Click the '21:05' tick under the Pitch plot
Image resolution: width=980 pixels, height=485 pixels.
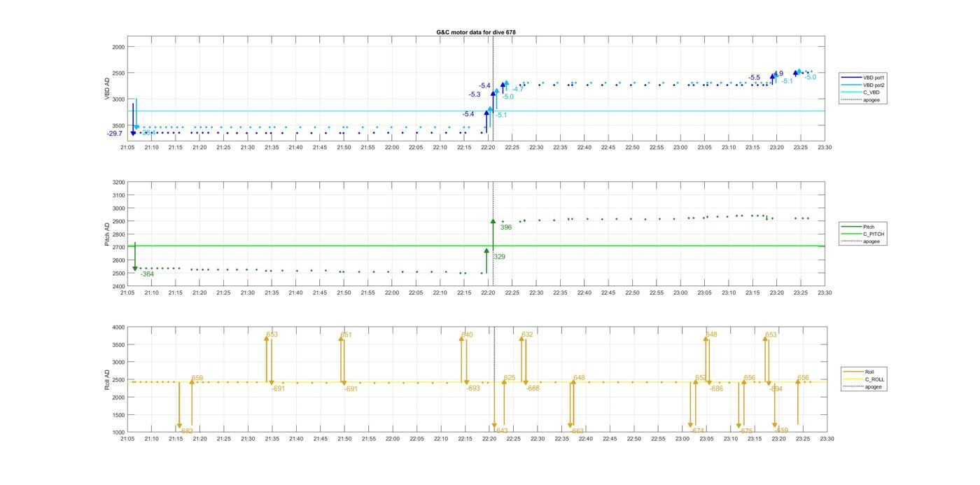[x=127, y=293]
